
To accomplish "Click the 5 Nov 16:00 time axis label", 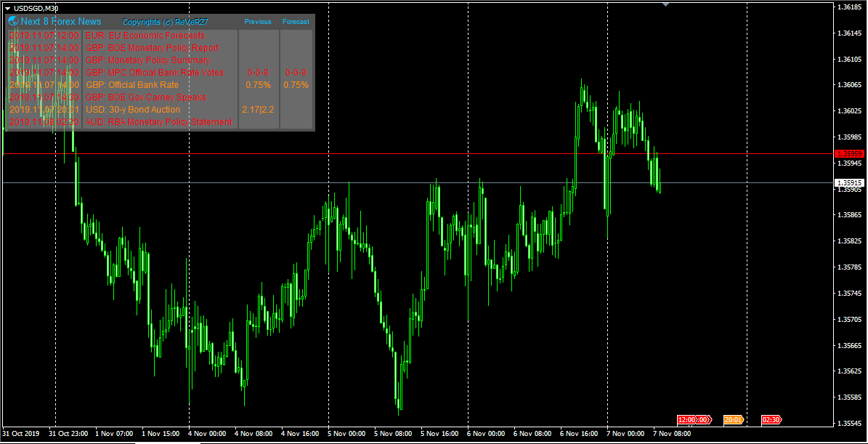I will coord(439,434).
